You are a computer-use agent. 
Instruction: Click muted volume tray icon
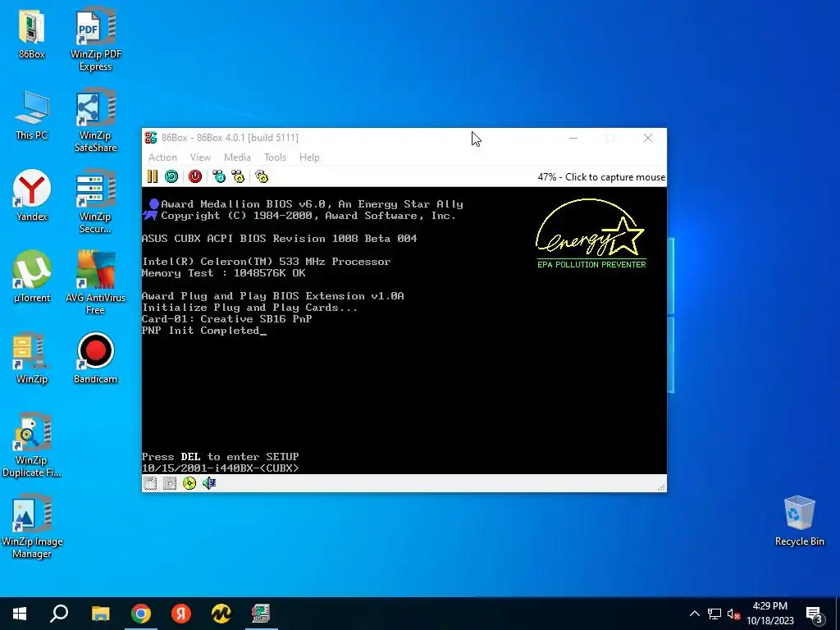click(x=733, y=614)
